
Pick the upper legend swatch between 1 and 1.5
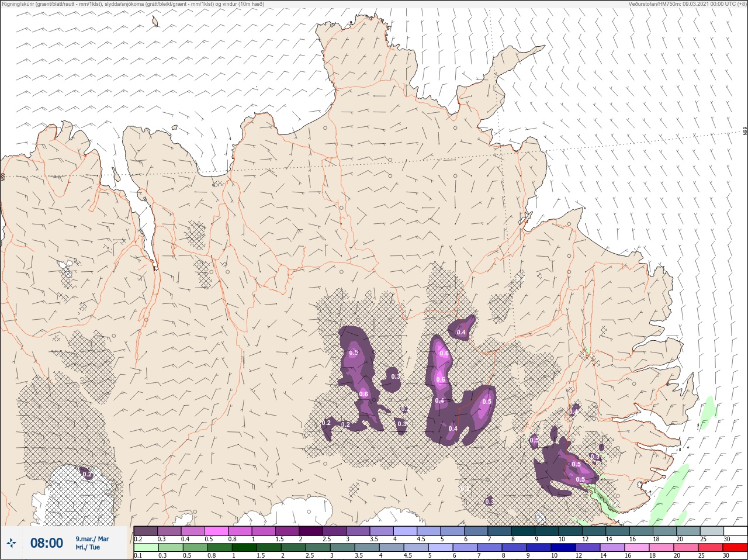pyautogui.click(x=264, y=531)
